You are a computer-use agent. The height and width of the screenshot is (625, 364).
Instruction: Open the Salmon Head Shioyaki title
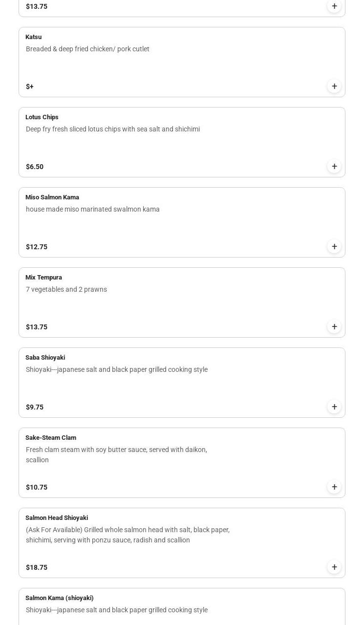pos(57,518)
